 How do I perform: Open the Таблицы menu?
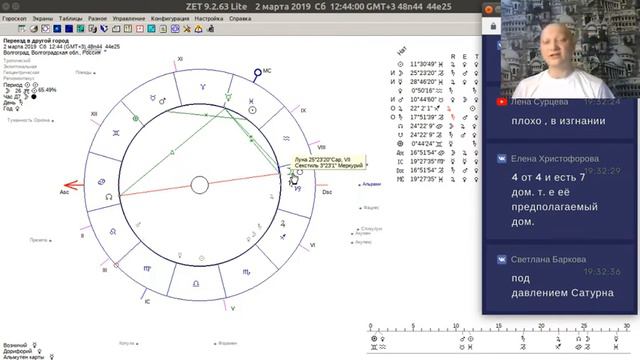pyautogui.click(x=70, y=19)
